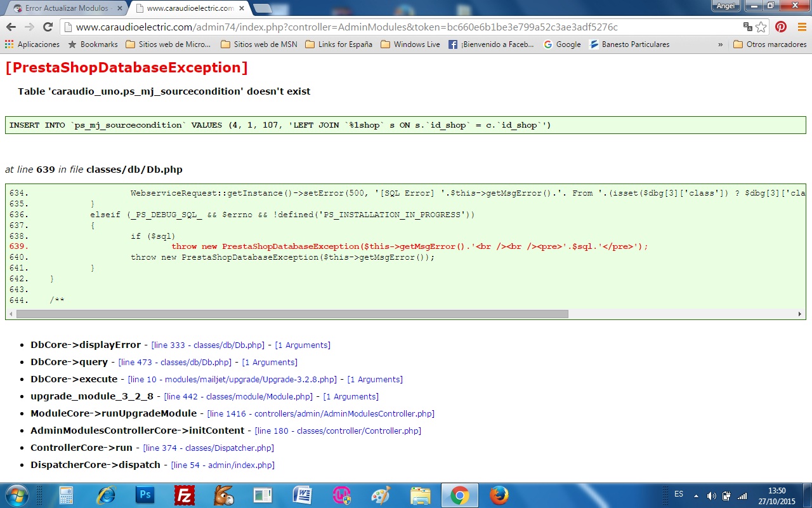This screenshot has height=508, width=812.
Task: Switch to Error Actualizar Modulos tab
Action: click(x=67, y=8)
